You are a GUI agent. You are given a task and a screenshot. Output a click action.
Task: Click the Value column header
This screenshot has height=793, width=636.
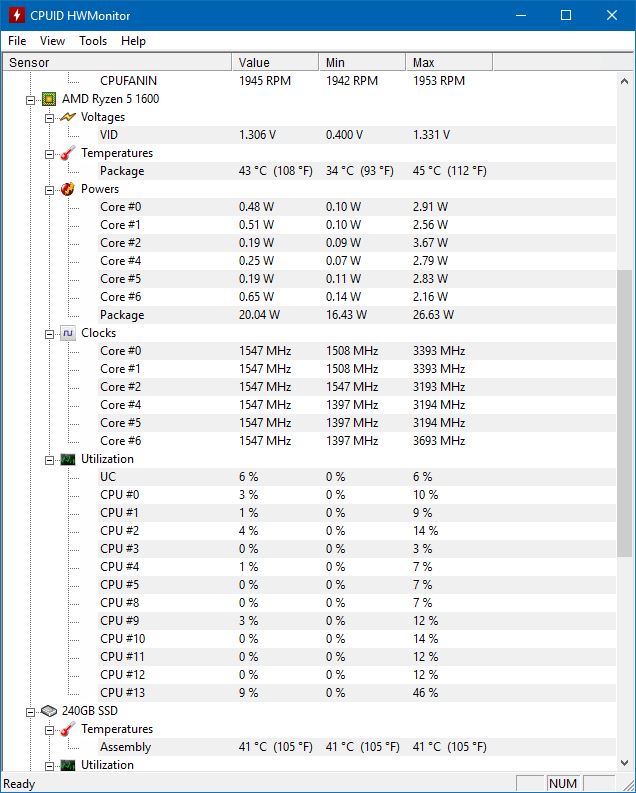click(275, 63)
